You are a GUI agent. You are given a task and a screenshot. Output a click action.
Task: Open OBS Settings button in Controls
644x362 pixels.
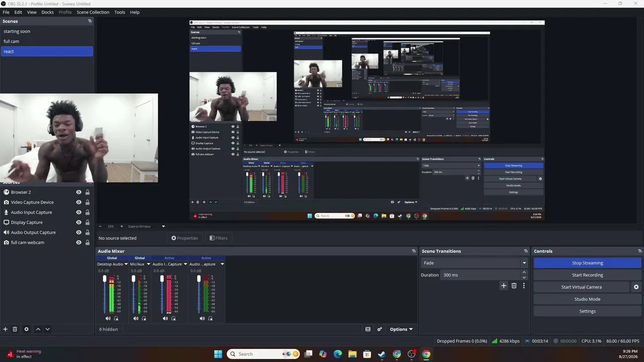(x=587, y=311)
